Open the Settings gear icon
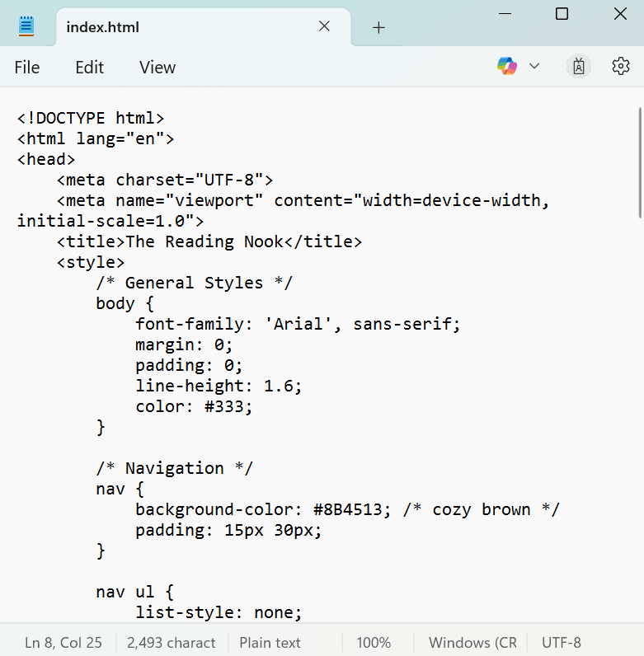 pyautogui.click(x=621, y=66)
